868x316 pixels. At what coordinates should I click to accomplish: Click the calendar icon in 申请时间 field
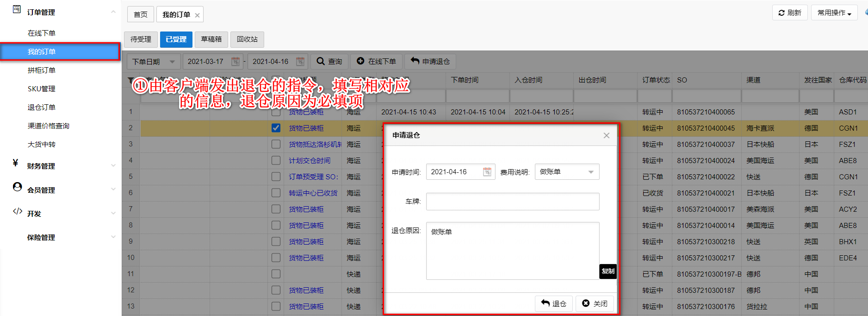487,172
